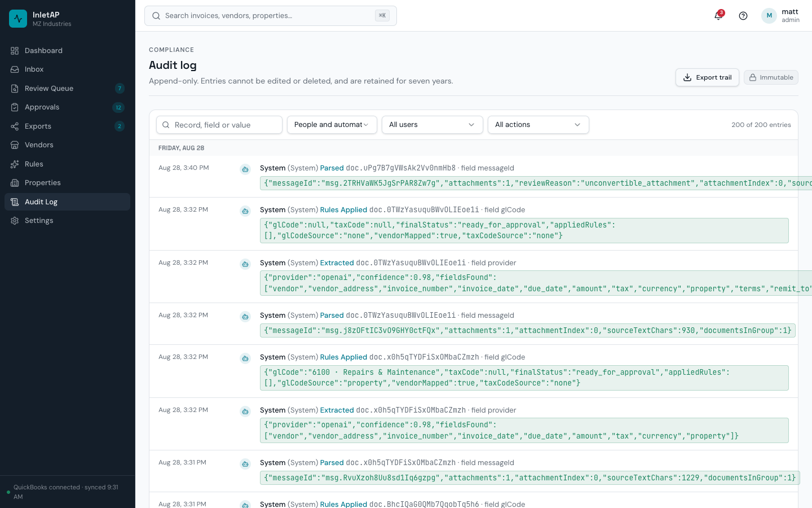The image size is (812, 508).
Task: Click bot icon on Aug 28, 3:31 PM Parsed entry
Action: (x=245, y=464)
